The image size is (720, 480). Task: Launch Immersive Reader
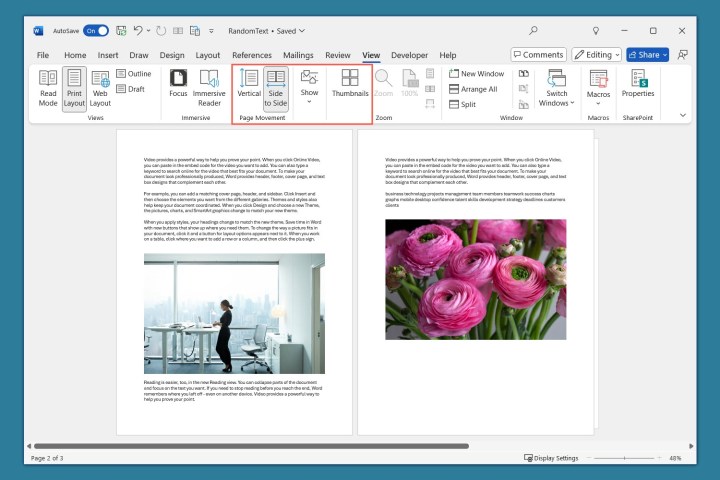[x=210, y=88]
